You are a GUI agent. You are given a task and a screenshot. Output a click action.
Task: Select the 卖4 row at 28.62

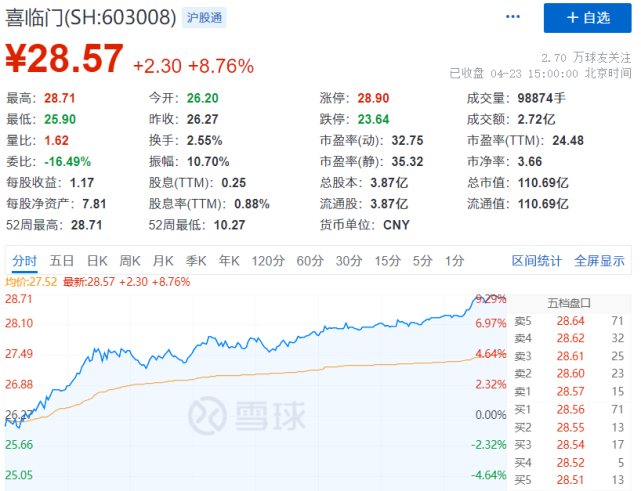point(569,339)
